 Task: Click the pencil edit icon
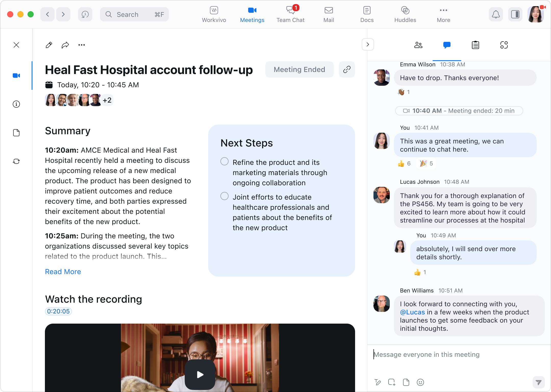(x=49, y=45)
